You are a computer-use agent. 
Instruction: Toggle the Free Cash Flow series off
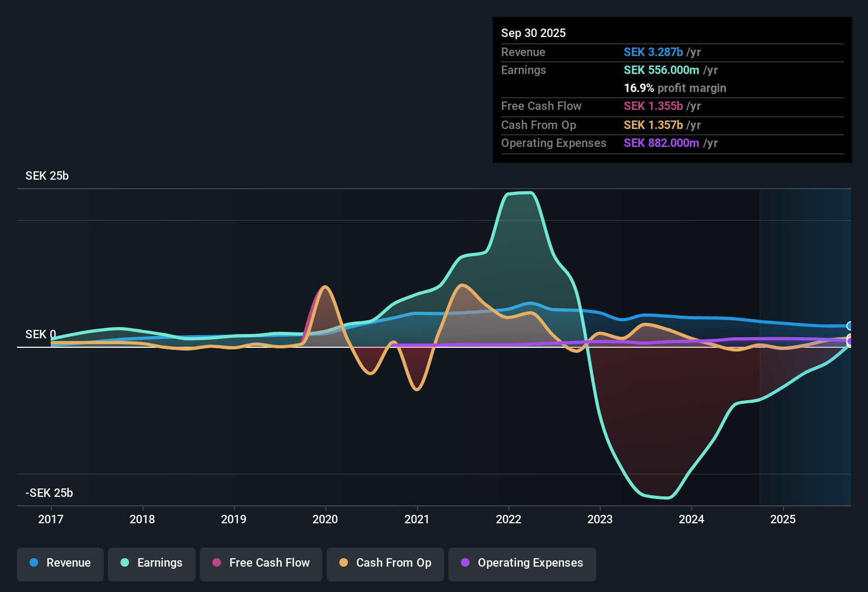pyautogui.click(x=261, y=563)
